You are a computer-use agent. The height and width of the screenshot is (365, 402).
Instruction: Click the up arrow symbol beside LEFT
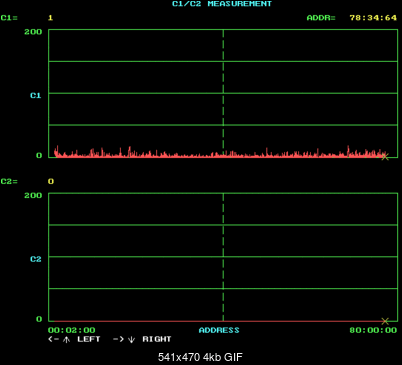pyautogui.click(x=67, y=340)
